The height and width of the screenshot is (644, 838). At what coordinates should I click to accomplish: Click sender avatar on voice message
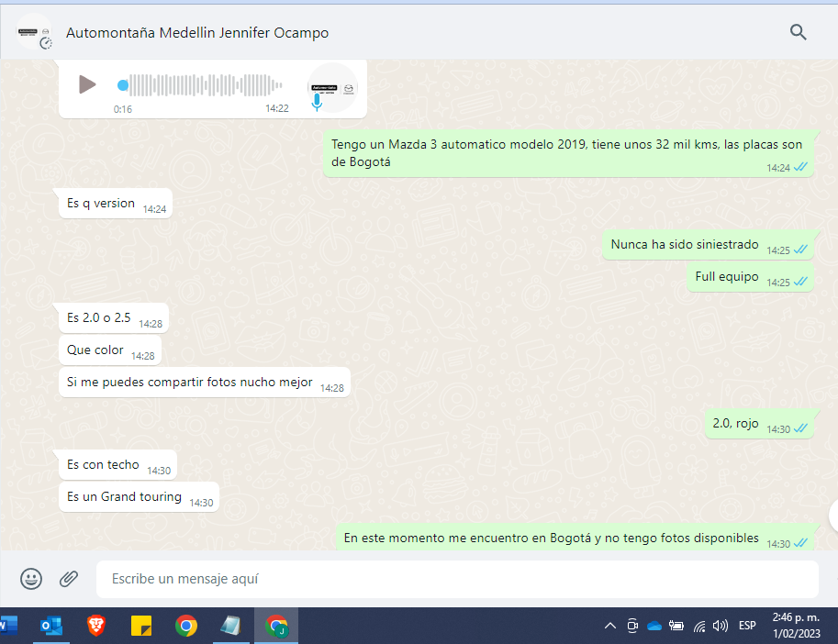333,87
